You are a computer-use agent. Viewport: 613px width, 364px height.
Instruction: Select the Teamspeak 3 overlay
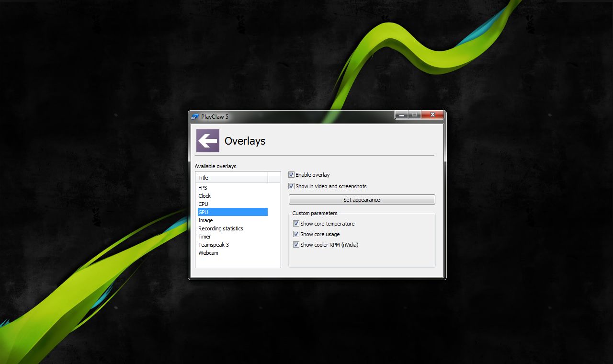click(x=232, y=245)
